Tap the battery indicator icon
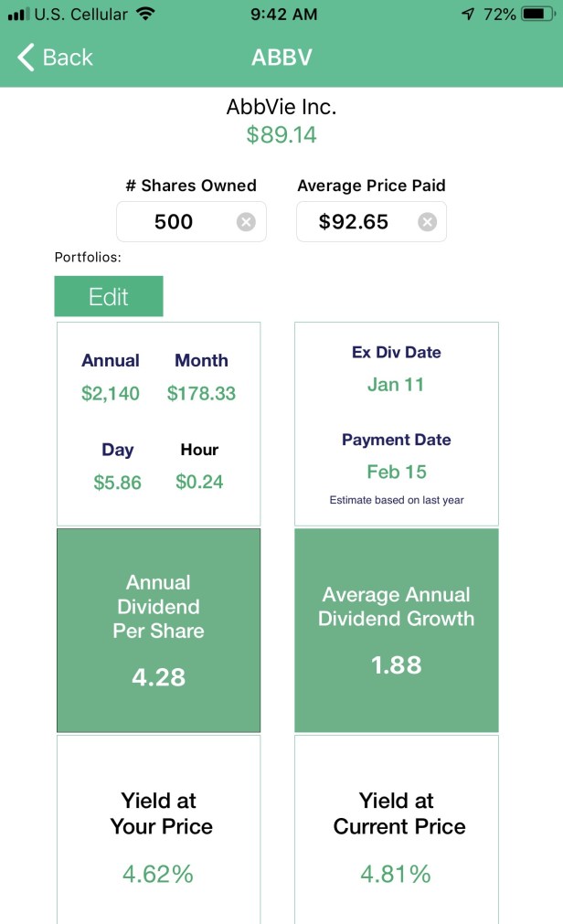Image resolution: width=563 pixels, height=924 pixels. tap(537, 15)
